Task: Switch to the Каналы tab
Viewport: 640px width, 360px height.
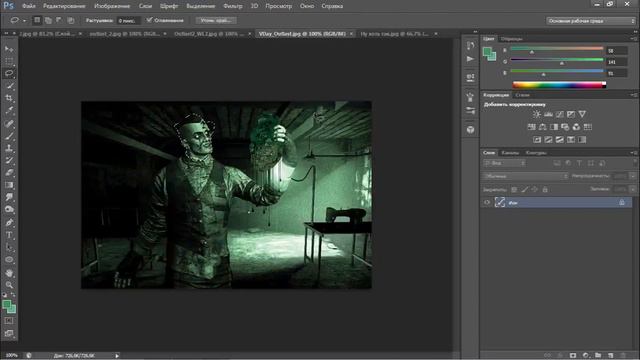Action: click(510, 153)
